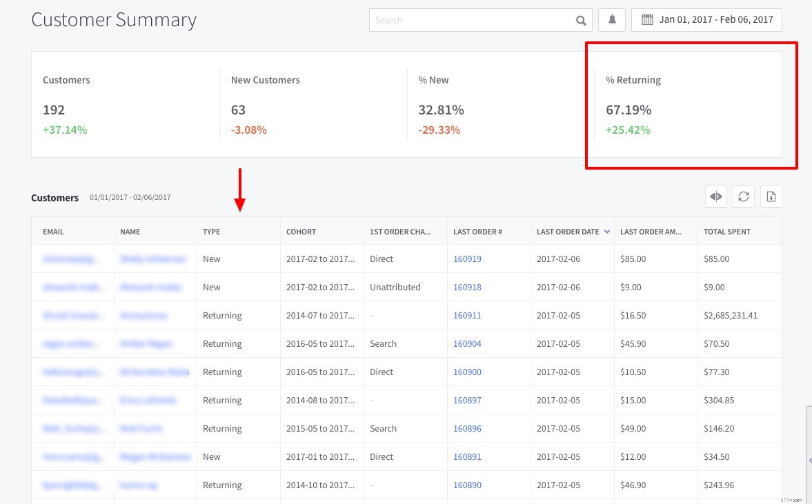Image resolution: width=812 pixels, height=504 pixels.
Task: Expand the truncated 1st Order Channel column
Action: point(400,232)
